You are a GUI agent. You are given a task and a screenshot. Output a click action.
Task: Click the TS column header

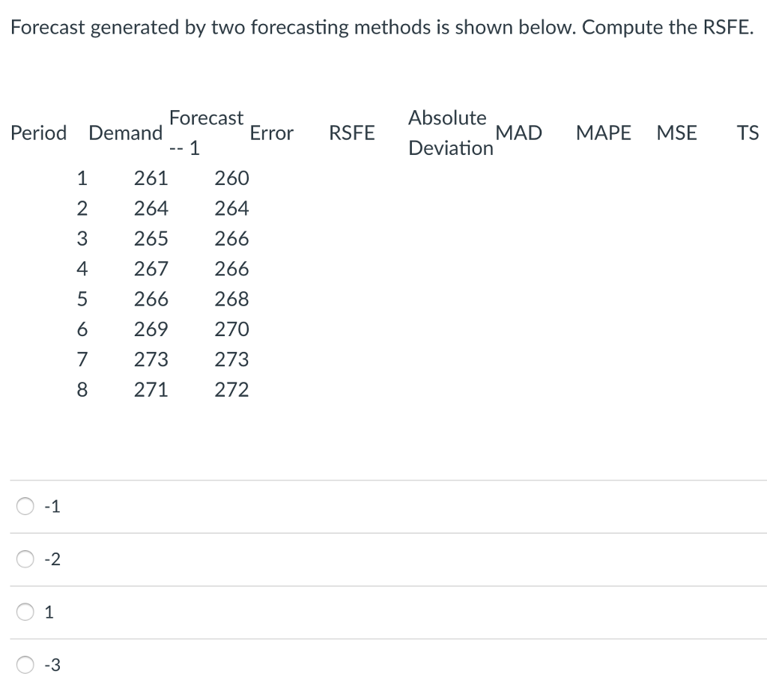click(748, 133)
